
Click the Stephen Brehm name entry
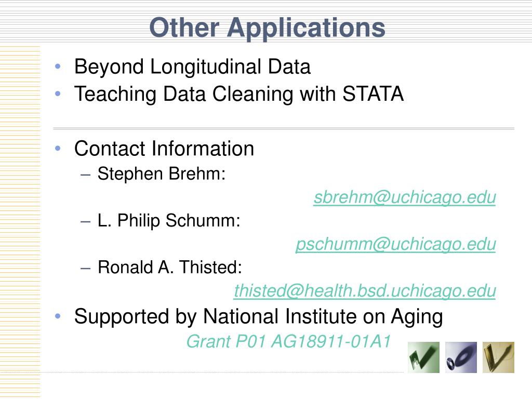162,174
